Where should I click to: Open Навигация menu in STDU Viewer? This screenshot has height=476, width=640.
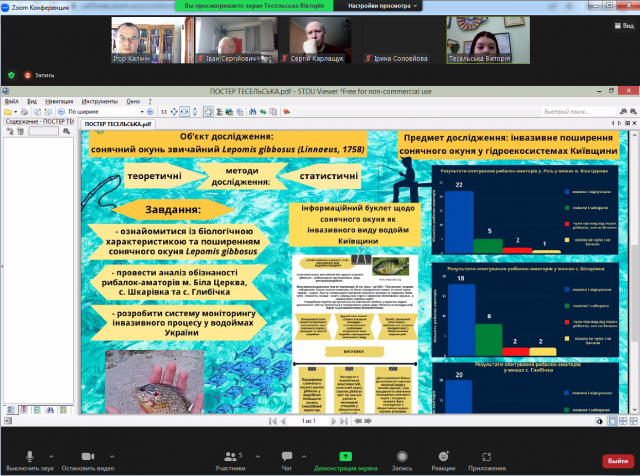[58, 101]
